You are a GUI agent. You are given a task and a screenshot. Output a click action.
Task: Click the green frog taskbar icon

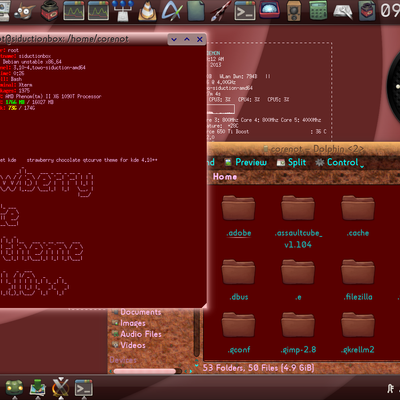point(14,388)
